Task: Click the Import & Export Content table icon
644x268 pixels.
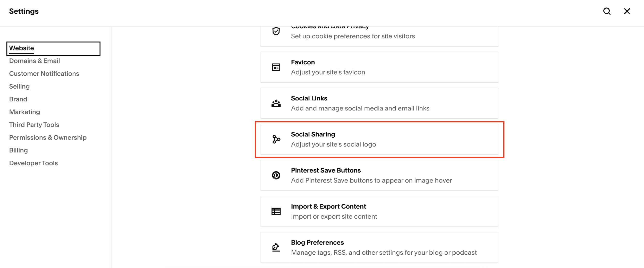Action: (276, 211)
